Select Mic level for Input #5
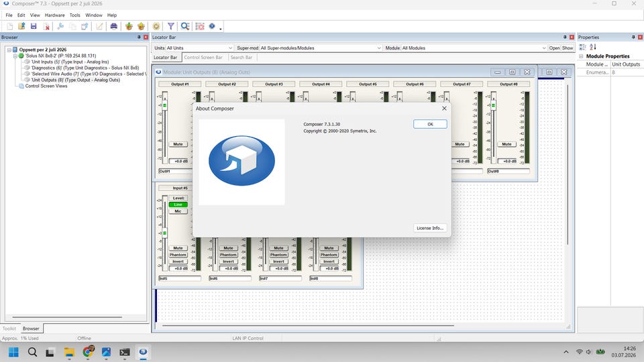This screenshot has height=362, width=644. (x=178, y=211)
